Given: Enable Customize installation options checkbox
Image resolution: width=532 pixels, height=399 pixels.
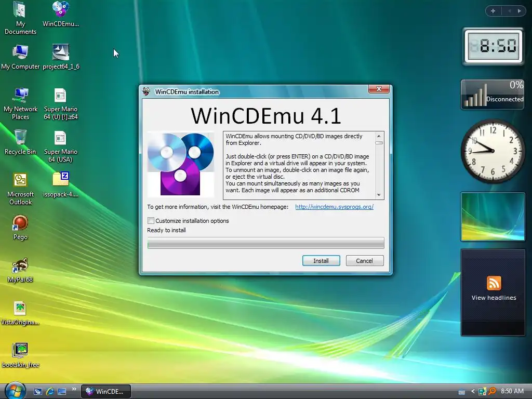Looking at the screenshot, I should tap(151, 220).
